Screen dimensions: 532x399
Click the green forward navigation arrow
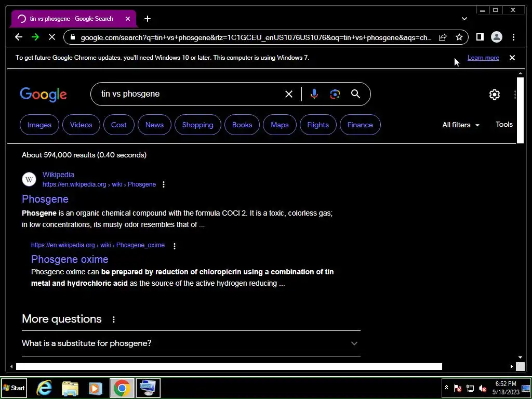coord(35,37)
